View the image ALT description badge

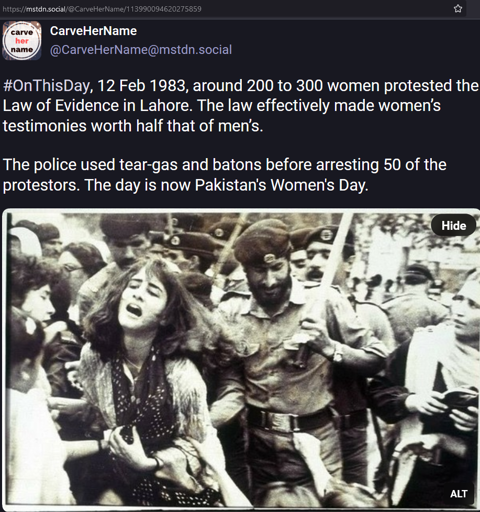(459, 494)
